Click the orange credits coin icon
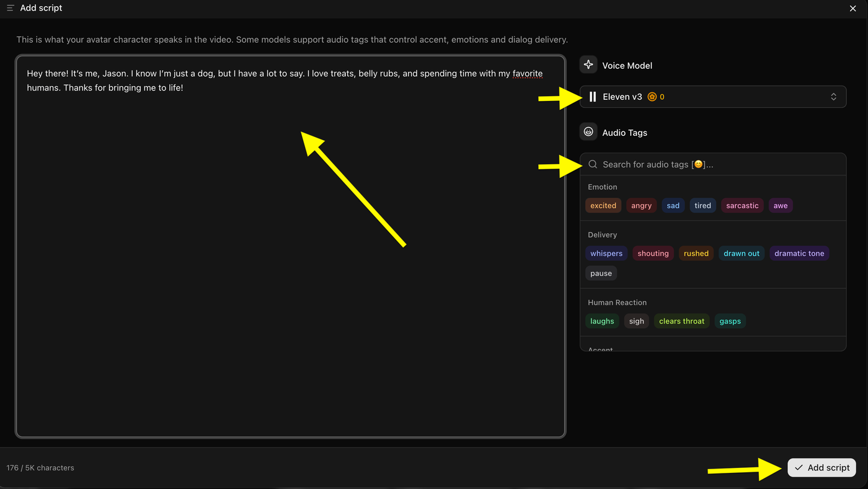The width and height of the screenshot is (868, 489). 652,97
